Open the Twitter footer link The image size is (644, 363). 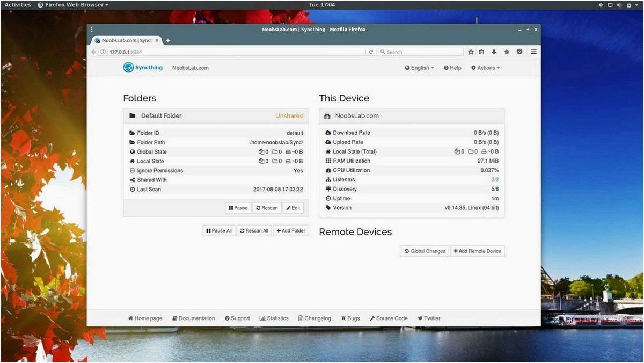[x=429, y=318]
